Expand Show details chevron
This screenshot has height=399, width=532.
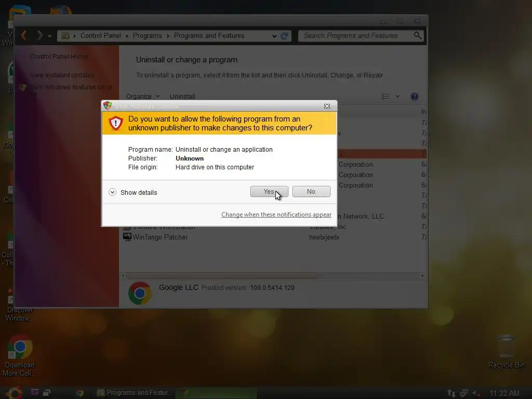pyautogui.click(x=112, y=192)
